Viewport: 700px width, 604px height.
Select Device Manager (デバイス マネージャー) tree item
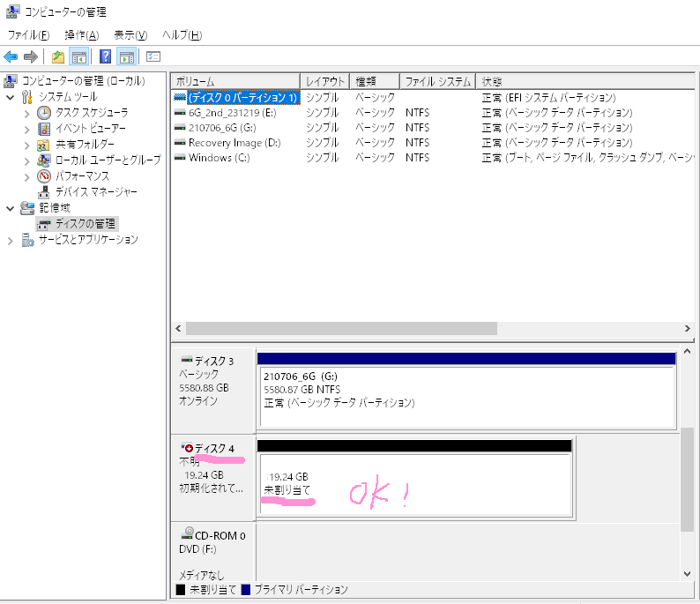pyautogui.click(x=96, y=192)
